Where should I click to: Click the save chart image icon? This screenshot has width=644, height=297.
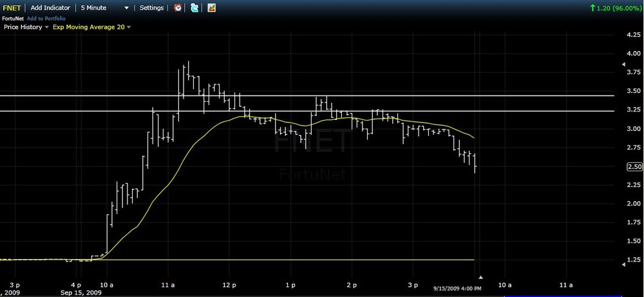[x=211, y=7]
